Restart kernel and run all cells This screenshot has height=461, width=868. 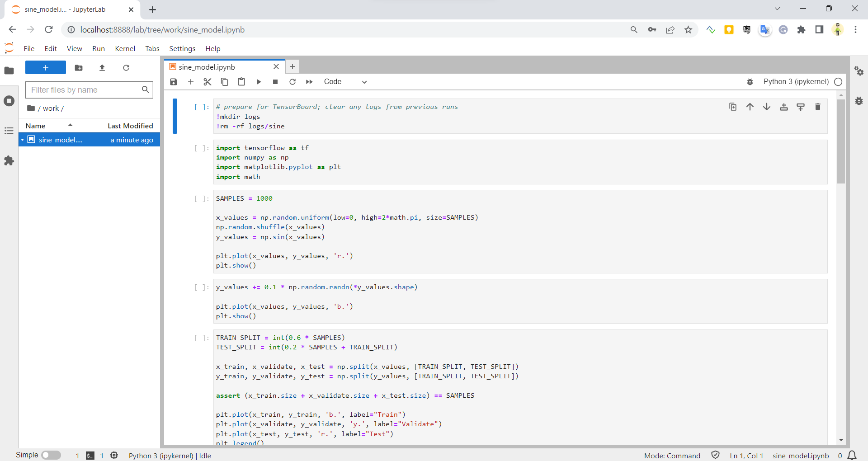pos(310,82)
